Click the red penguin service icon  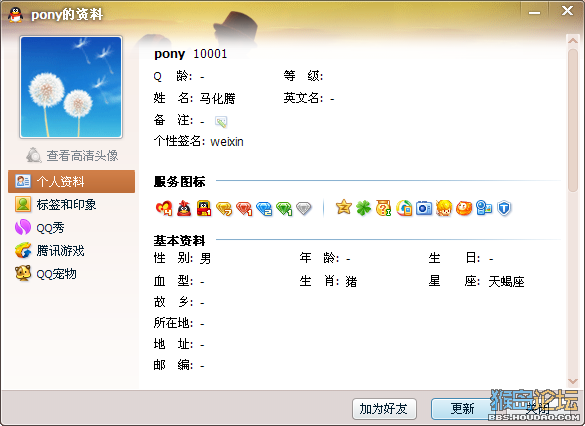tap(184, 208)
